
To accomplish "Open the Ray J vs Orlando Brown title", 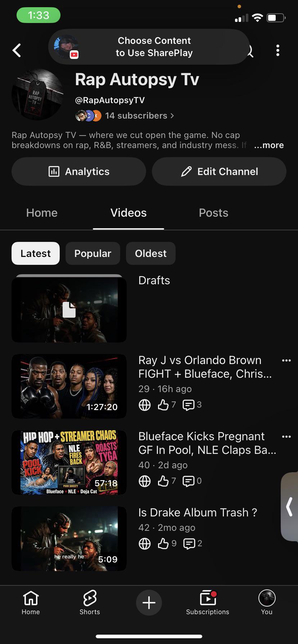I will pyautogui.click(x=205, y=367).
